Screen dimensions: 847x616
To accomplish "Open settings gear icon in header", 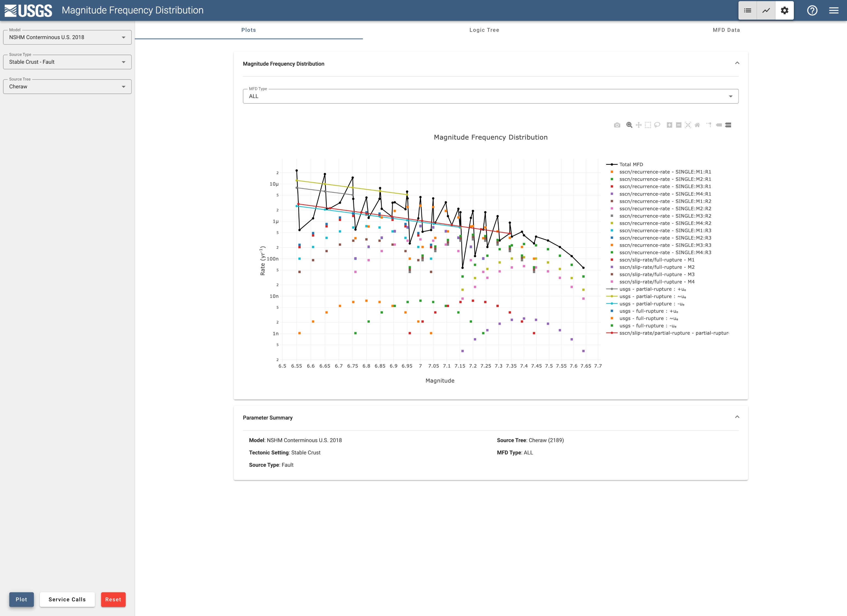I will 785,10.
